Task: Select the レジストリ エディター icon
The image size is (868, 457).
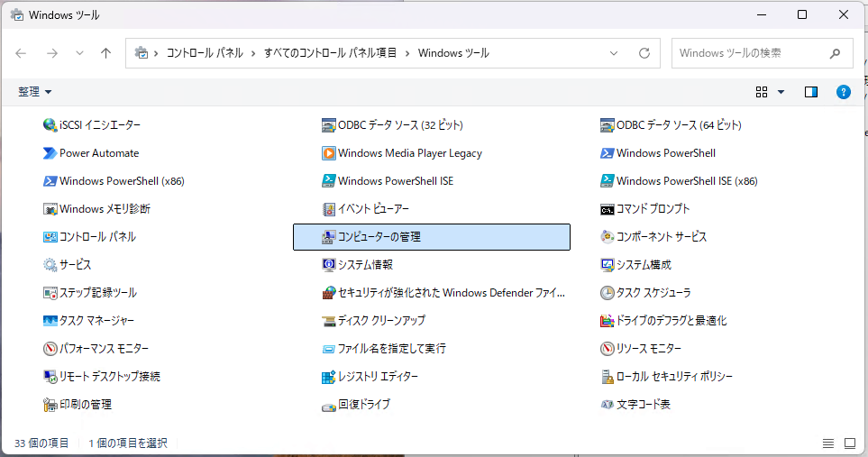Action: [329, 377]
